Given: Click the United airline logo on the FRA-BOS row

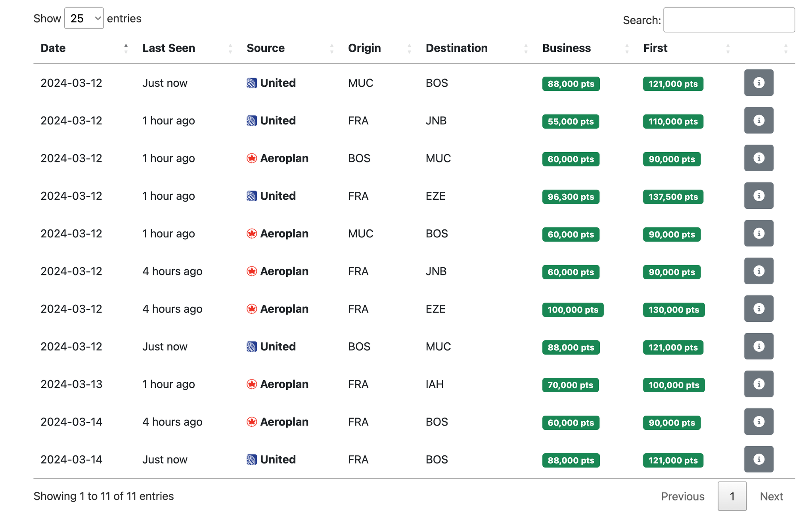Looking at the screenshot, I should click(x=251, y=459).
